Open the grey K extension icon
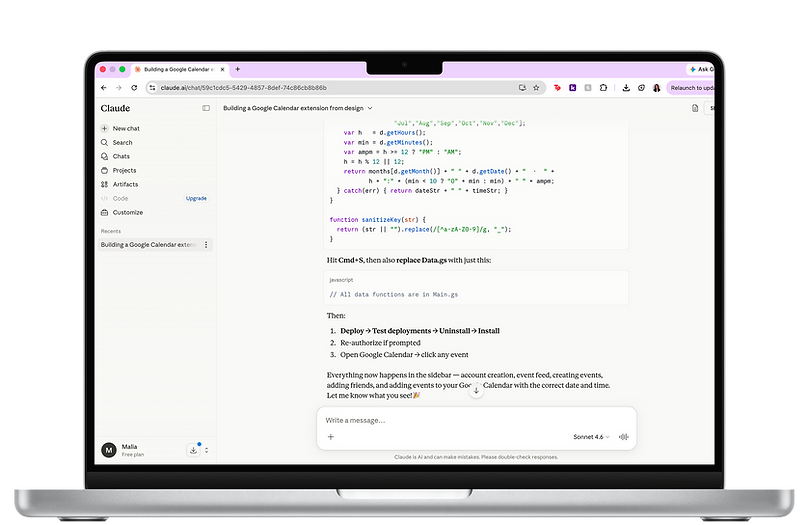 pyautogui.click(x=588, y=88)
